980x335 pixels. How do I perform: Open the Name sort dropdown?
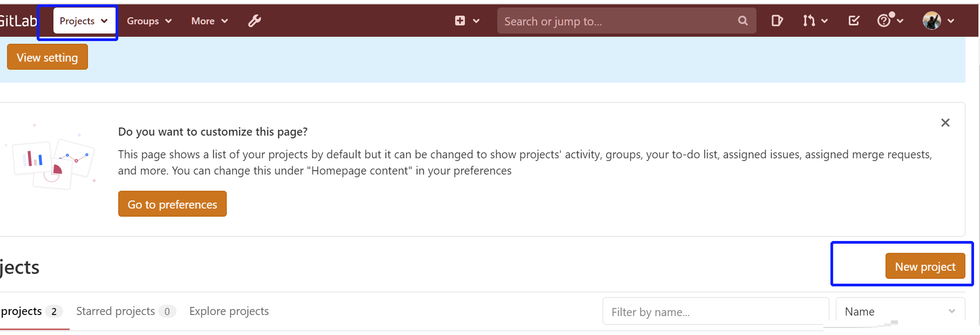(900, 311)
